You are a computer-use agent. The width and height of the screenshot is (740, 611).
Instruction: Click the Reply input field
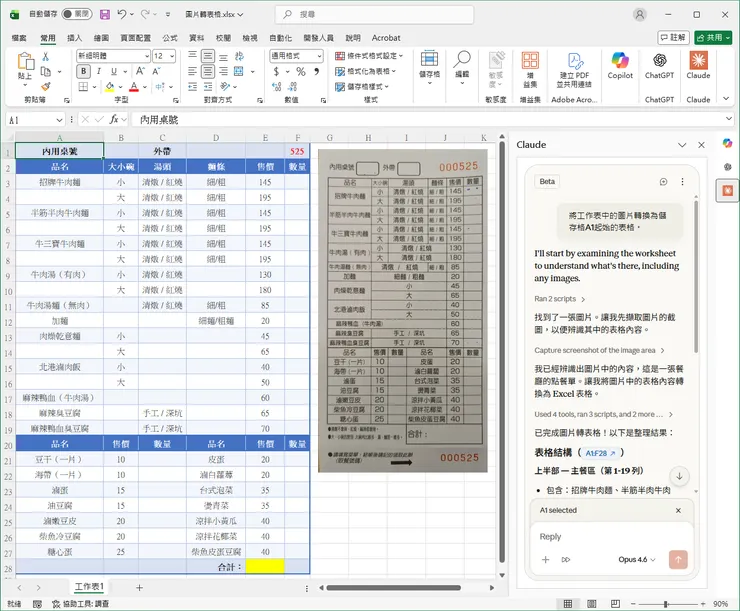point(612,536)
